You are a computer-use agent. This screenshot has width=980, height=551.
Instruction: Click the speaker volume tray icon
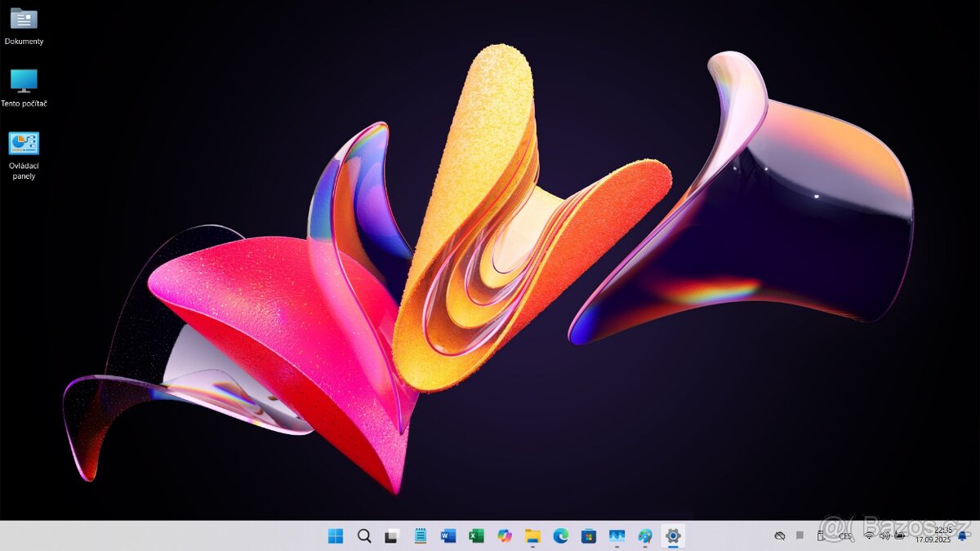click(884, 536)
